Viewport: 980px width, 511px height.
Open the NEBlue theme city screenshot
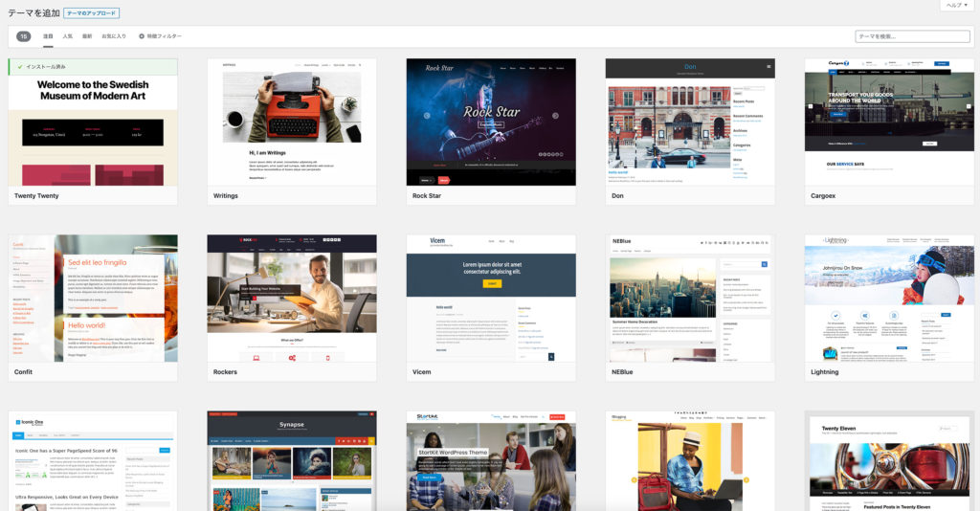(x=690, y=298)
